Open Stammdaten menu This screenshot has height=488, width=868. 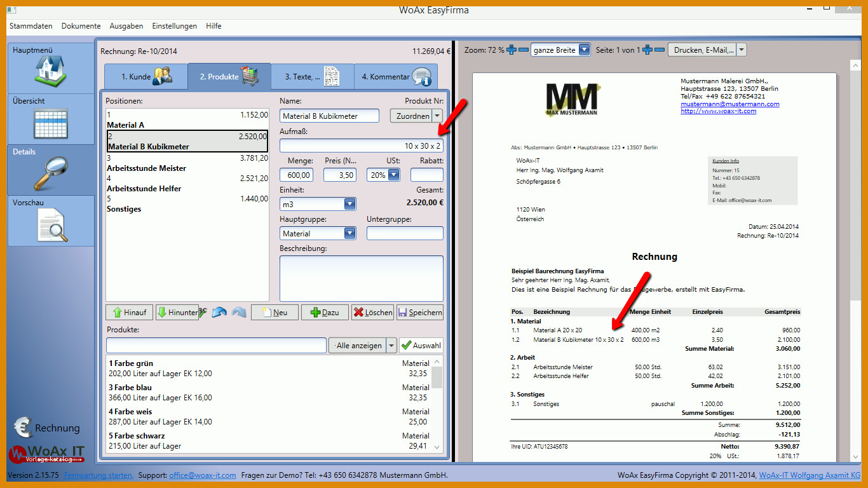click(31, 26)
